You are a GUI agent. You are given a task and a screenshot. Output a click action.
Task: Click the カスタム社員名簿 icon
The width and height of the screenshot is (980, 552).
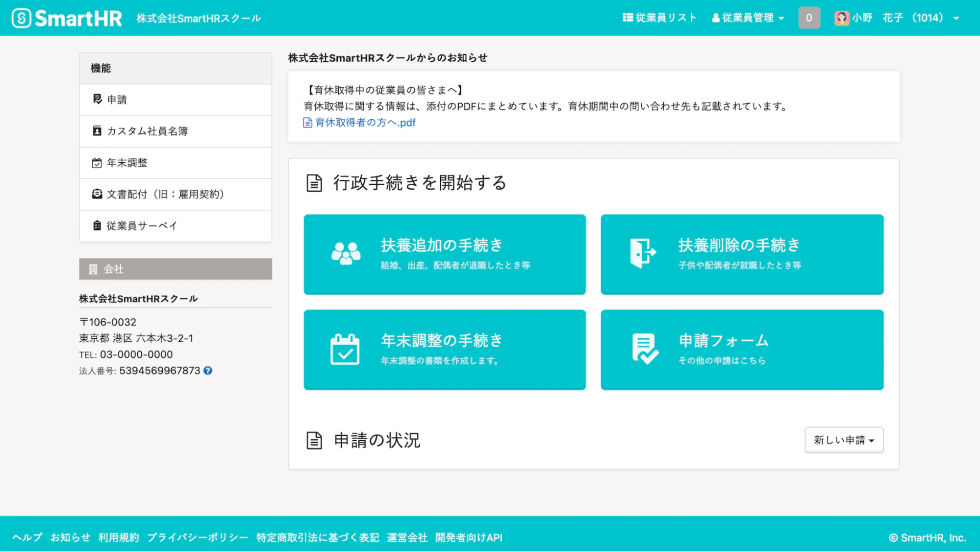coord(96,131)
